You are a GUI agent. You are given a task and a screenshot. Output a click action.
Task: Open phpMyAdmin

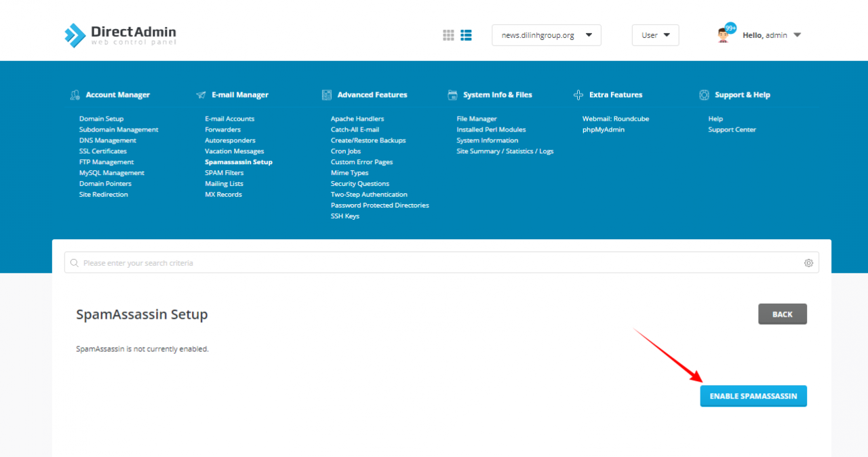[604, 130]
